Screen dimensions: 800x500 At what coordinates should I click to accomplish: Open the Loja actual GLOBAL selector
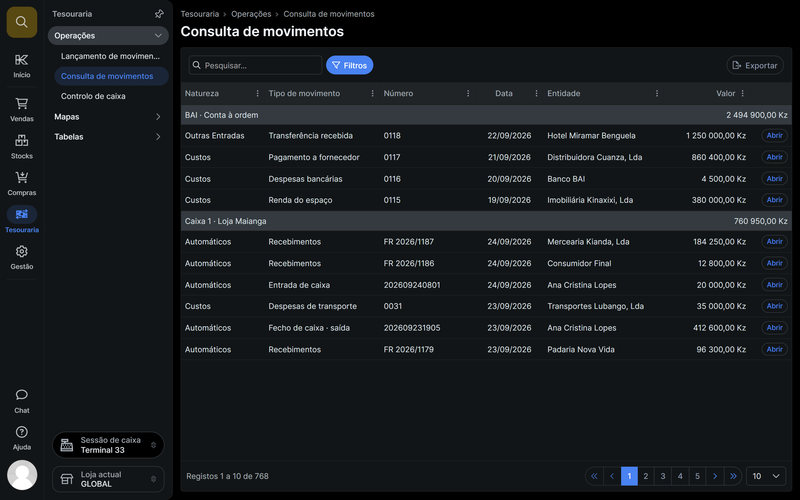click(108, 479)
